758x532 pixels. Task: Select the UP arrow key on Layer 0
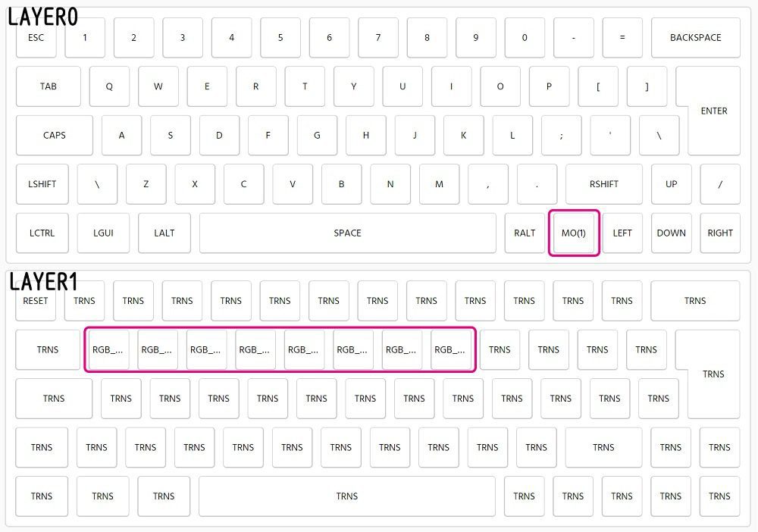point(671,184)
